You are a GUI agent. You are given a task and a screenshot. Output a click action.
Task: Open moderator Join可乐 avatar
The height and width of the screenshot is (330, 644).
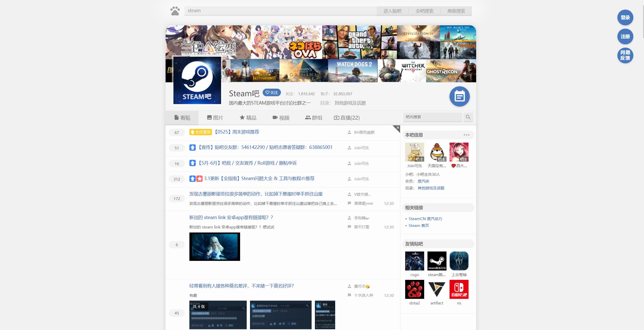click(415, 152)
